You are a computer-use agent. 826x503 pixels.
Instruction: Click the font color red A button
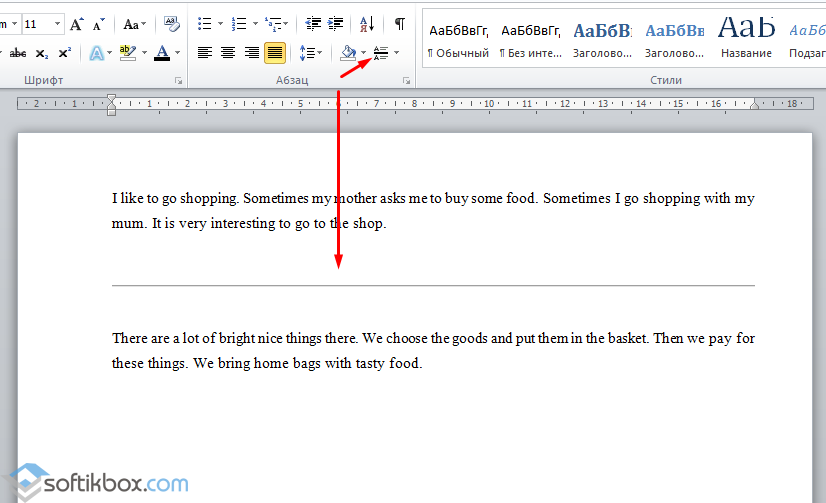[x=163, y=53]
